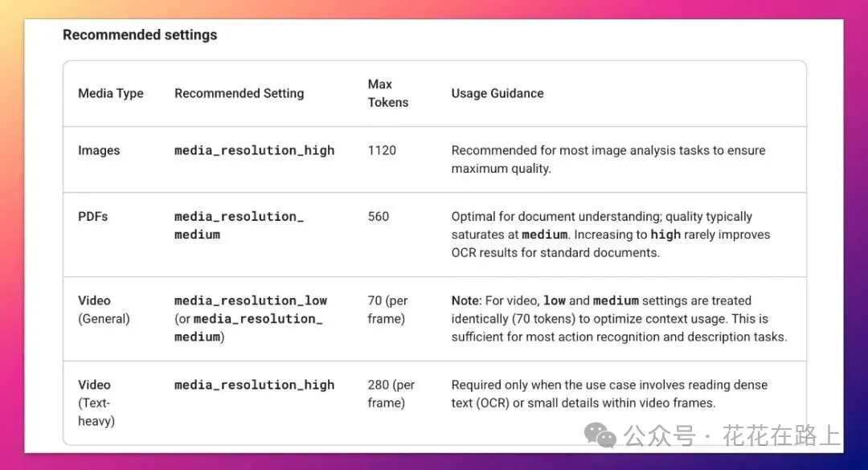Click the PDFs row's recommended setting code

pyautogui.click(x=239, y=225)
